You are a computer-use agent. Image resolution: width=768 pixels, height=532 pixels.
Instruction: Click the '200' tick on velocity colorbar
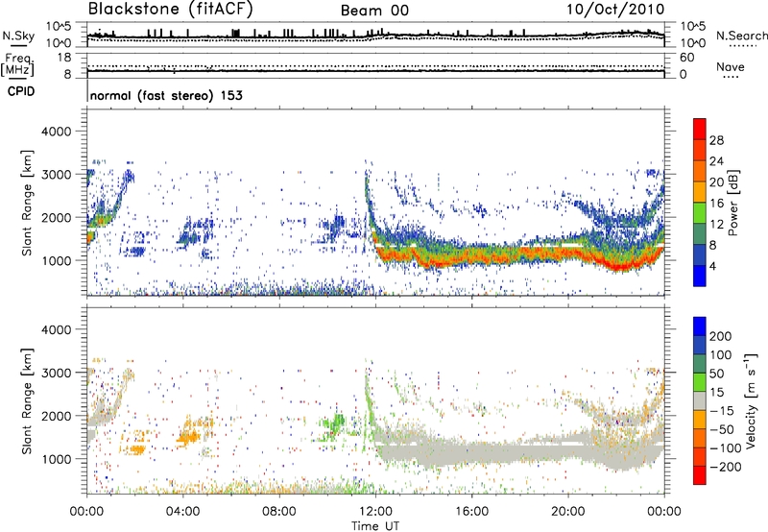tap(721, 336)
